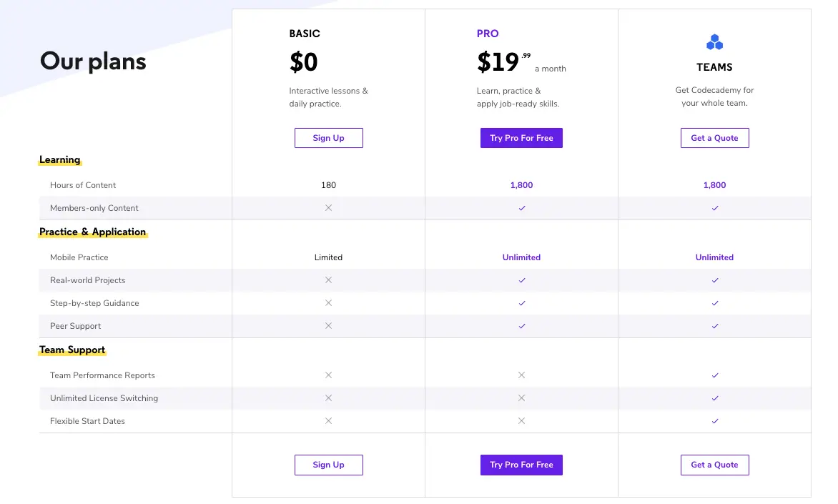Click the Unlimited label for Pro Mobile Practice
This screenshot has height=504, width=838.
click(521, 257)
